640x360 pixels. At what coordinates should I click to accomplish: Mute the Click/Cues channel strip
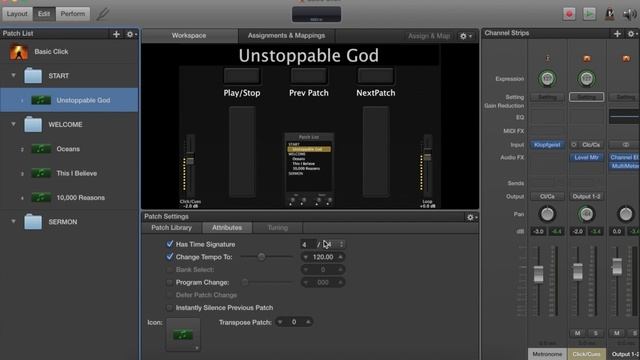click(577, 333)
